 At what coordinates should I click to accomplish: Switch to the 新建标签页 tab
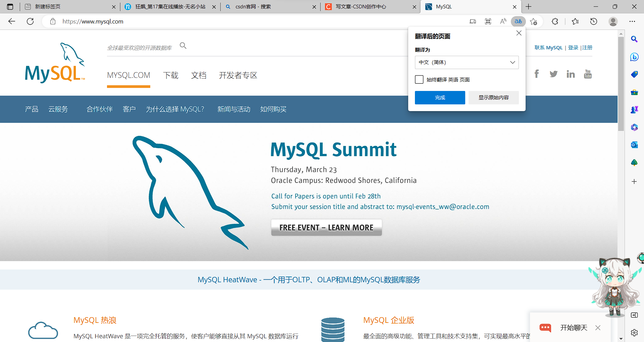pyautogui.click(x=70, y=7)
